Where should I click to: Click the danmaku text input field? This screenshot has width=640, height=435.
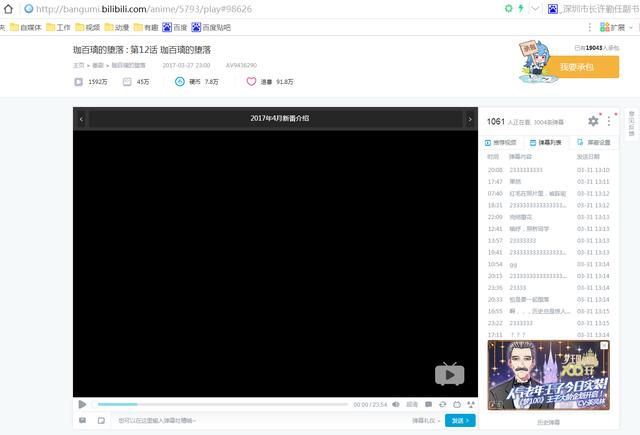pyautogui.click(x=261, y=420)
